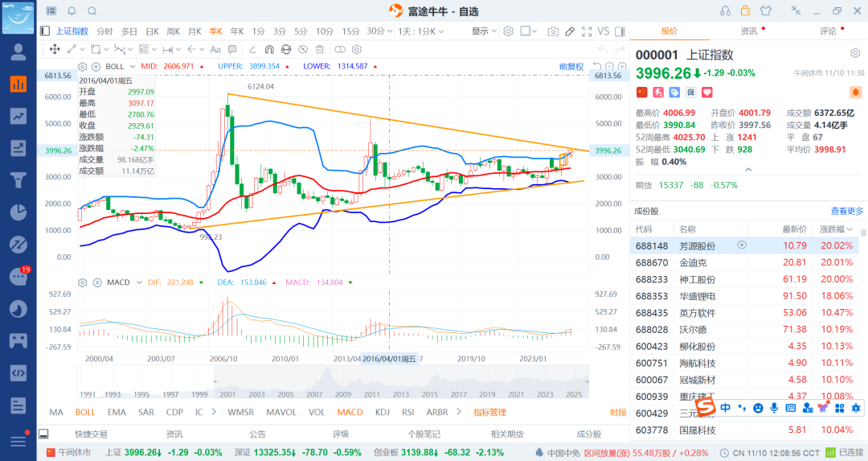Image resolution: width=868 pixels, height=461 pixels.
Task: Zoom out chart with minus circle
Action: (x=609, y=67)
